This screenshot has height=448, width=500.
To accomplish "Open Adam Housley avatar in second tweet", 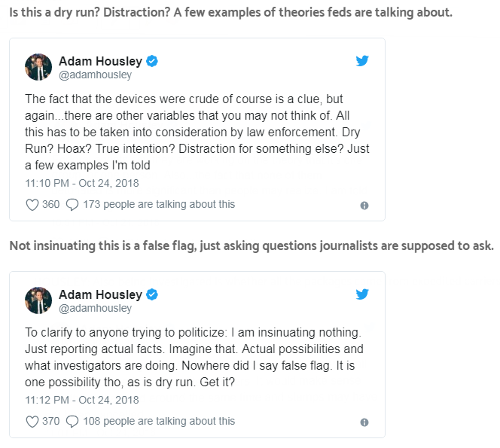I will tap(38, 300).
